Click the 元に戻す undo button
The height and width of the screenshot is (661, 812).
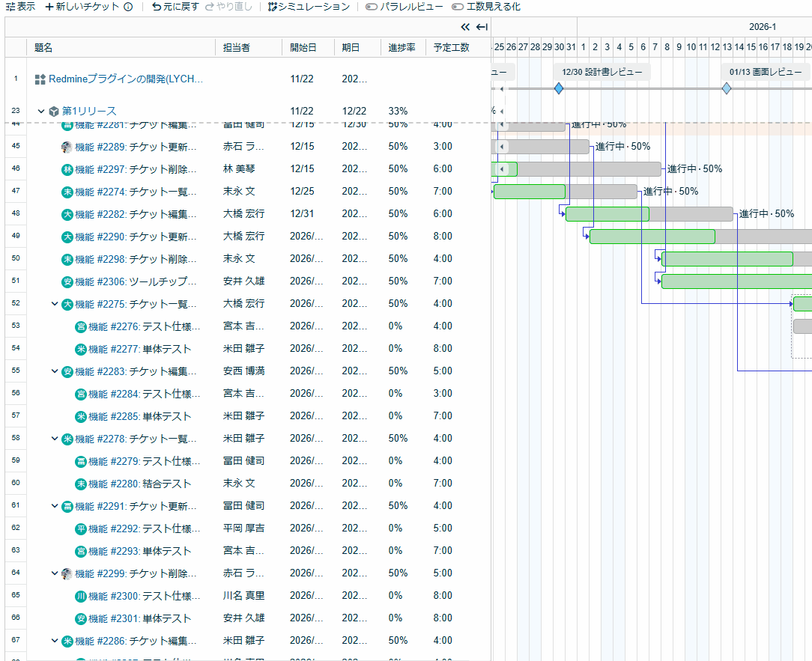pyautogui.click(x=175, y=7)
